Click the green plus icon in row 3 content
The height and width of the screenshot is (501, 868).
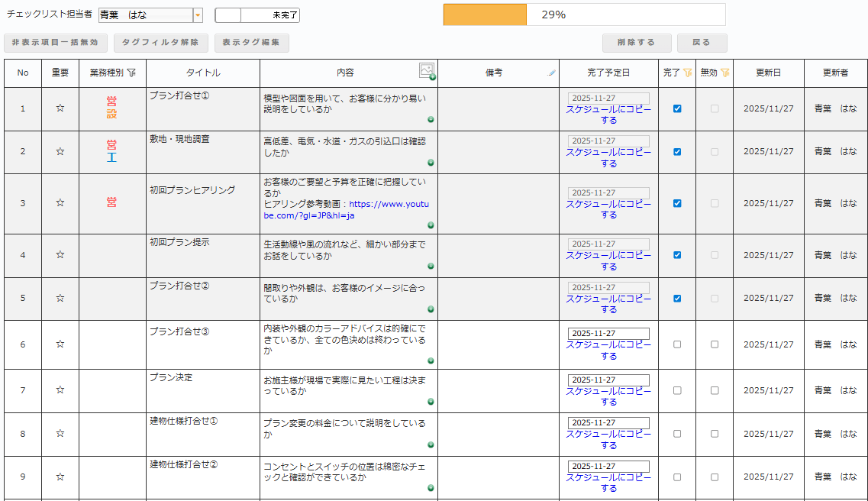431,225
